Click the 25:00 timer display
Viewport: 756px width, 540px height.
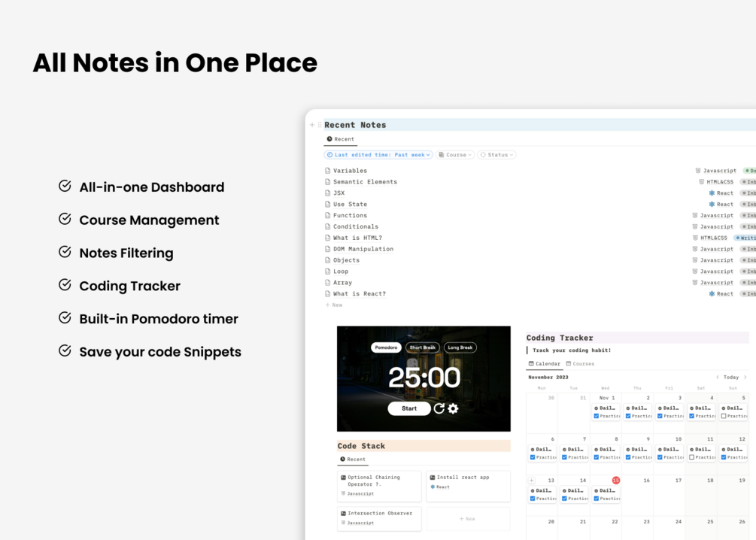[x=424, y=378]
